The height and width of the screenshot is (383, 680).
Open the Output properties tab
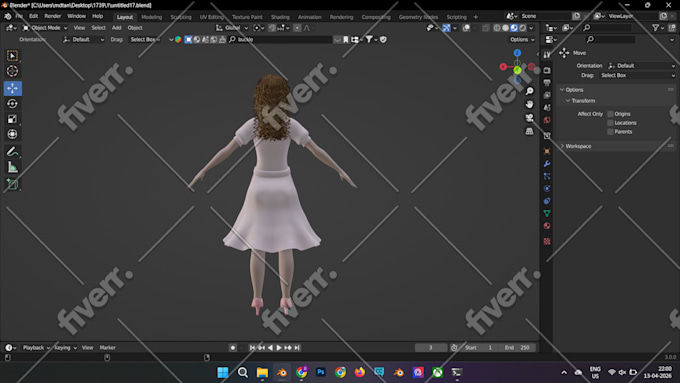tap(547, 82)
